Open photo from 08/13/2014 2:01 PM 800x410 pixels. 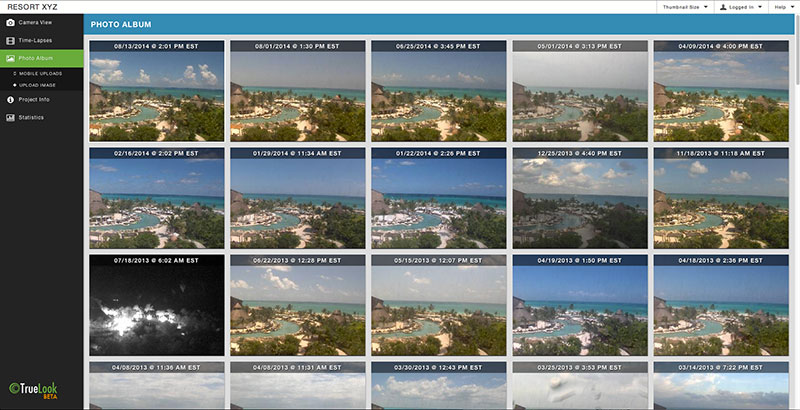tap(157, 91)
